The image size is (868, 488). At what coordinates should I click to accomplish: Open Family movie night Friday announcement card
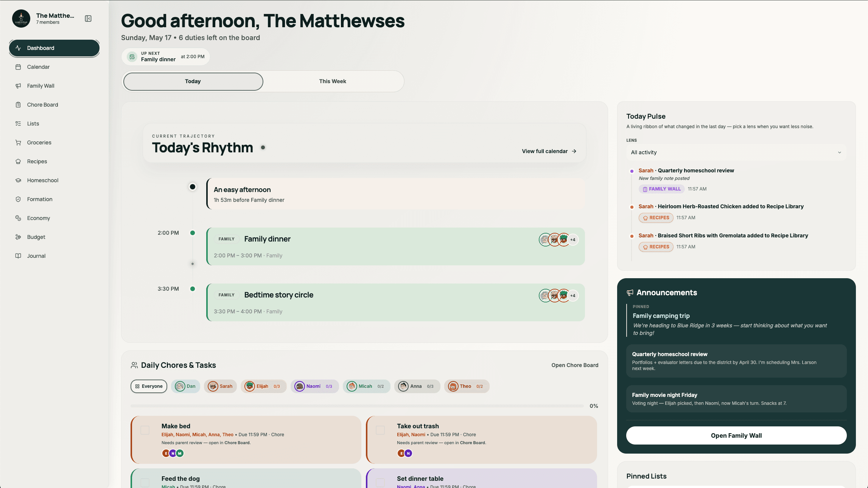(736, 399)
